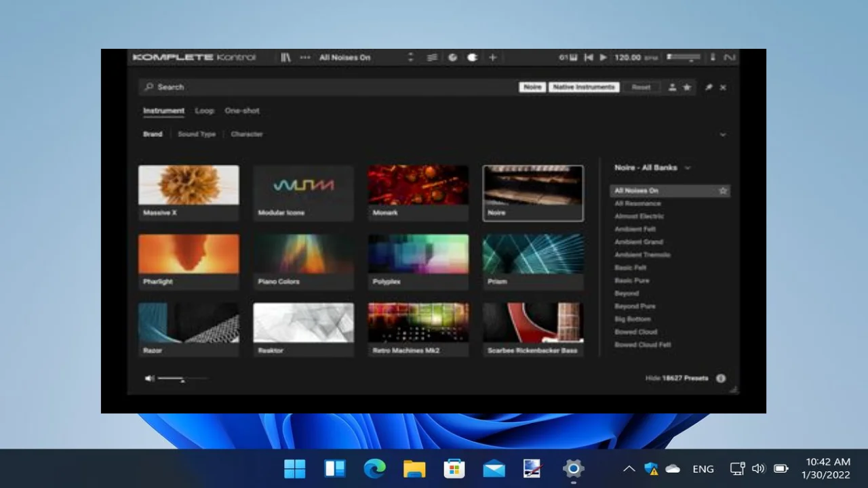The height and width of the screenshot is (488, 868).
Task: Collapse the filter section chevron
Action: click(x=723, y=135)
